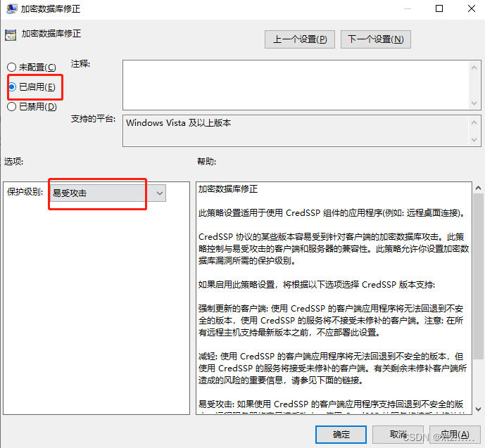Click the 支持的平台 box showing Windows Vista
The image size is (485, 448).
coord(296,131)
